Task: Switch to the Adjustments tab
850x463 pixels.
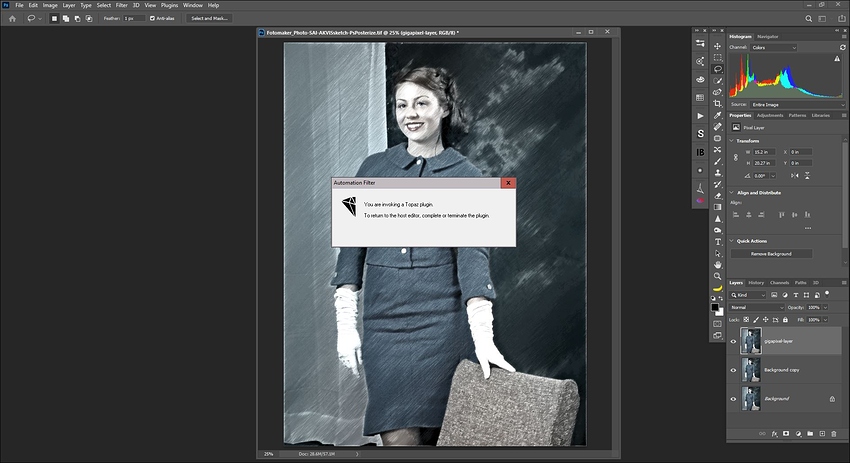Action: (x=770, y=115)
